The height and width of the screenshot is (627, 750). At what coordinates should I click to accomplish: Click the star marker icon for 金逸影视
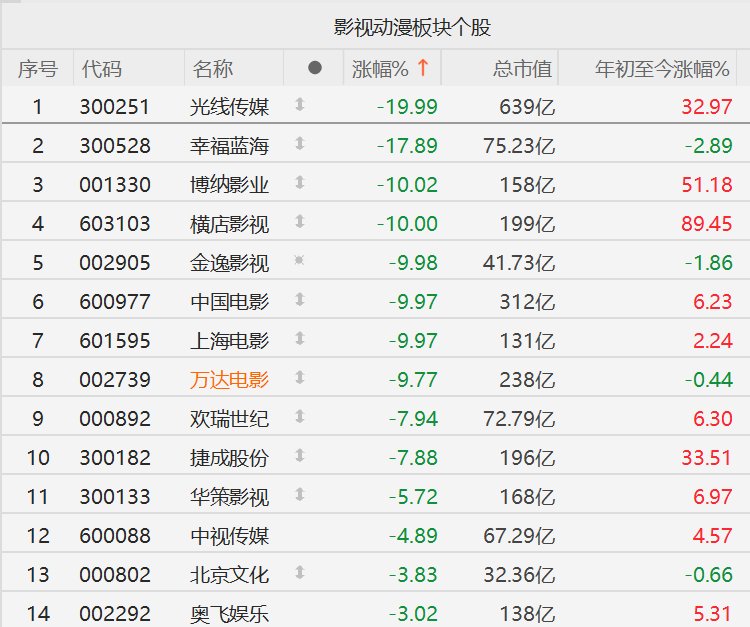click(299, 260)
